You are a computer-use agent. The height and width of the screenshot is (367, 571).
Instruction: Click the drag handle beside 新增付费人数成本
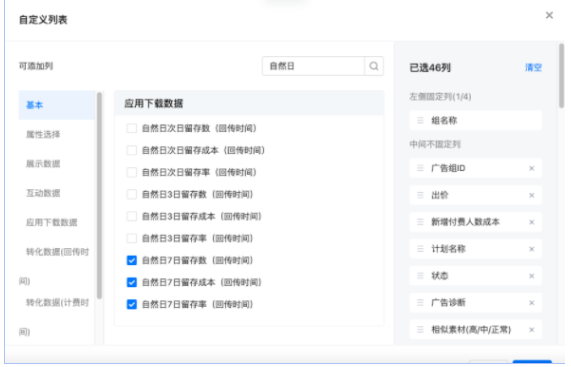point(420,222)
